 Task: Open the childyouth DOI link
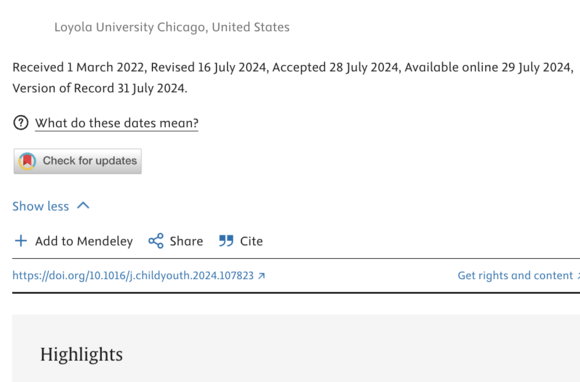[133, 276]
